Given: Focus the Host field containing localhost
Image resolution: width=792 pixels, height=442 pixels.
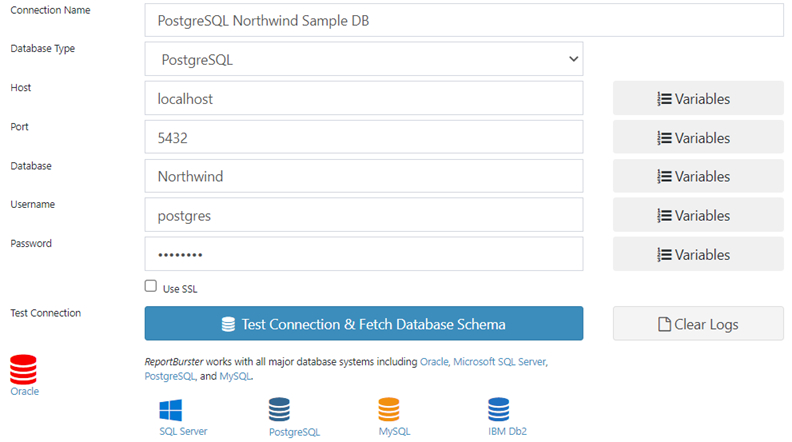Looking at the screenshot, I should [x=363, y=99].
